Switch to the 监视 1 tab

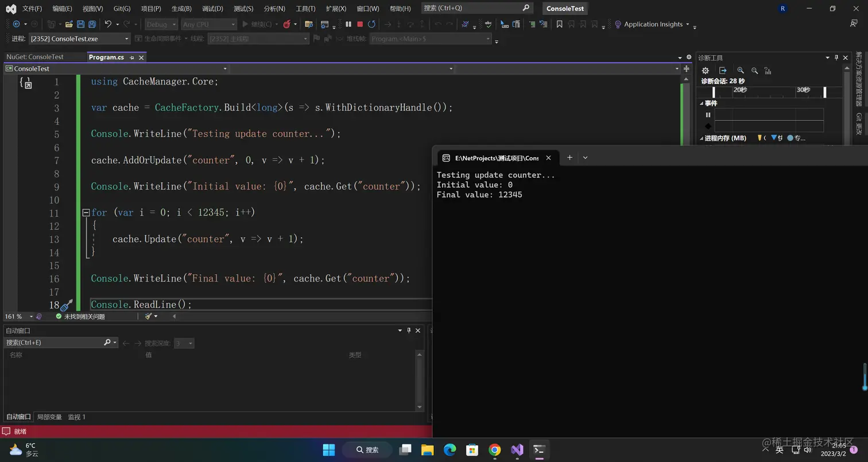point(77,417)
